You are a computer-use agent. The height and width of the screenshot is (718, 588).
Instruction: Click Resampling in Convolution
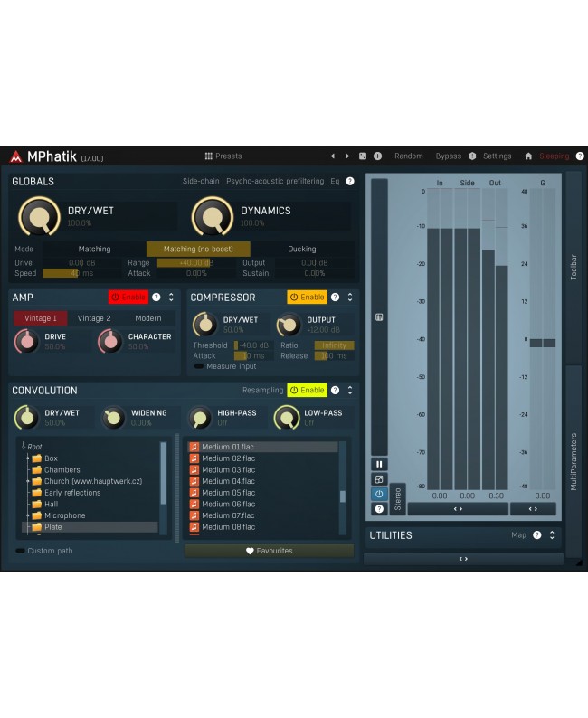tap(263, 390)
